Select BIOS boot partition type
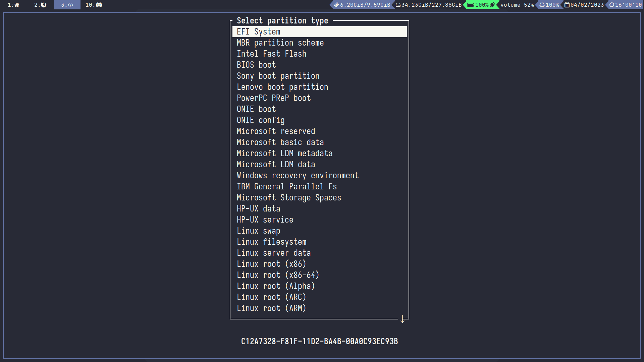Screen dimensions: 644x362 [256, 65]
